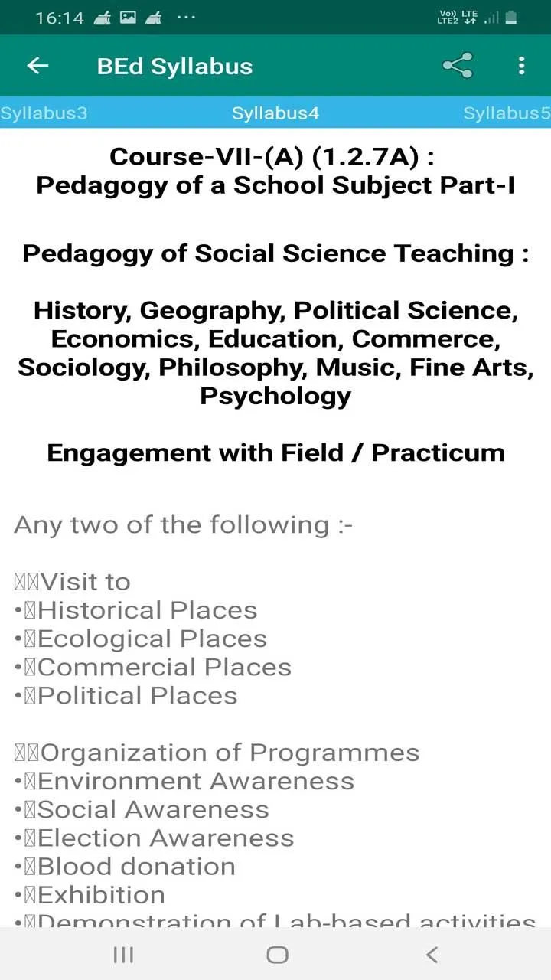Switch to the Syllabus3 tab
This screenshot has width=551, height=980.
pyautogui.click(x=44, y=113)
